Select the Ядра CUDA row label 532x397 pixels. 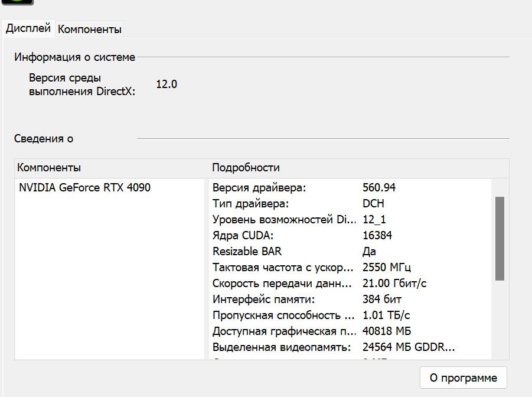tap(243, 235)
